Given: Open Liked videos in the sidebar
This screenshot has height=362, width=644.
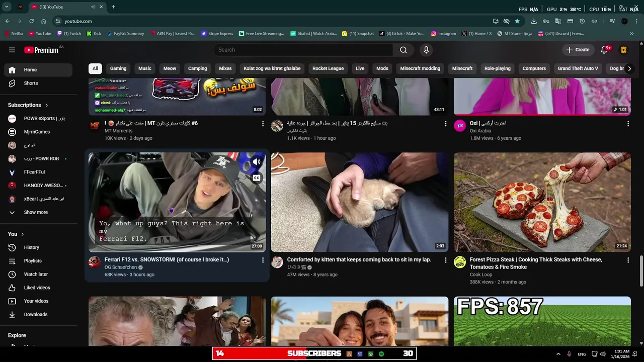Looking at the screenshot, I should click(x=38, y=288).
